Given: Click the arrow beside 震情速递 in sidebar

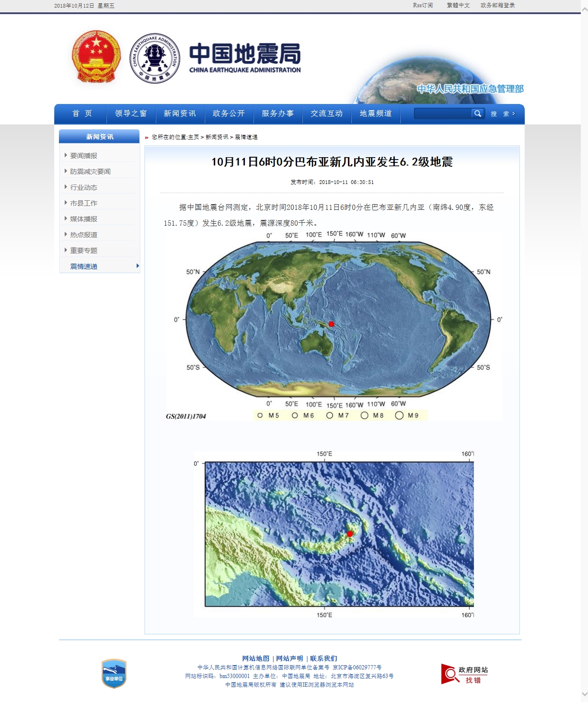Looking at the screenshot, I should click(138, 266).
